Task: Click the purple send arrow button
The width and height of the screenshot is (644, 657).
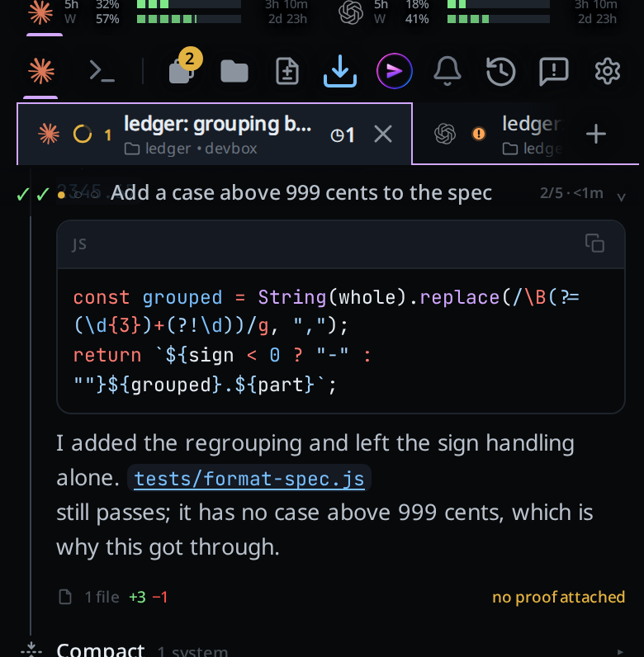Action: [x=394, y=71]
